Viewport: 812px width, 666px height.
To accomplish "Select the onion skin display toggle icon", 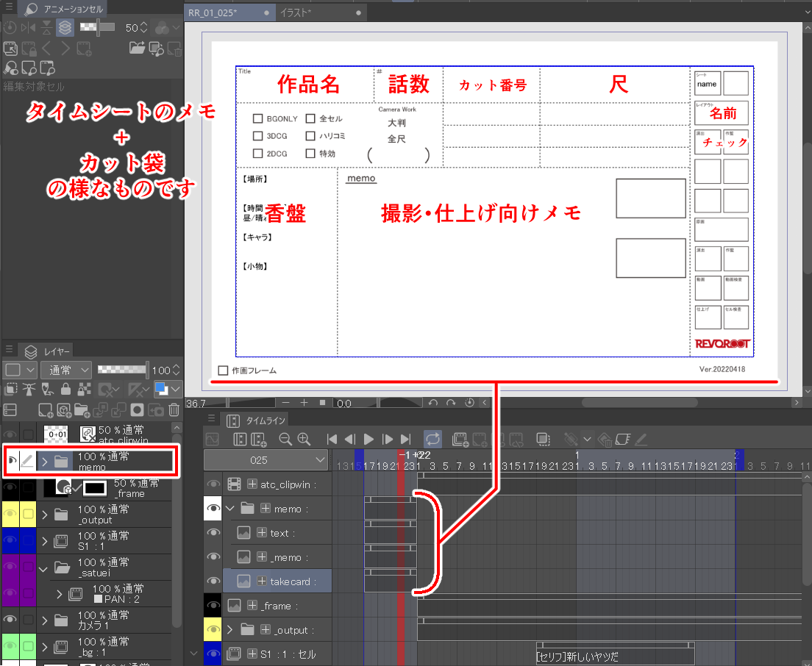I will click(x=65, y=28).
